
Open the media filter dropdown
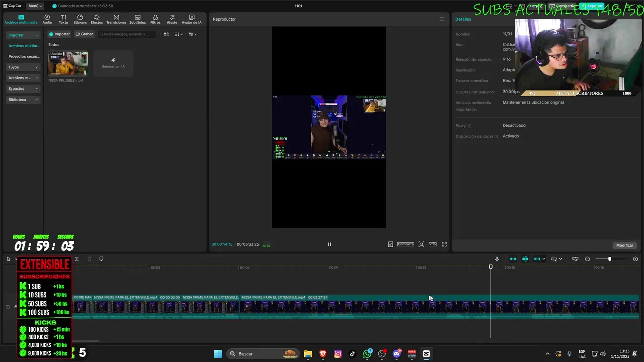[x=193, y=34]
